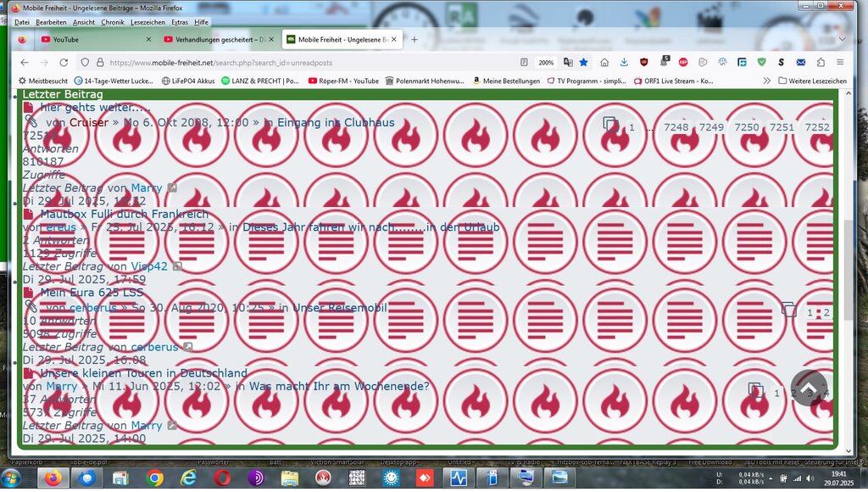
Task: Open forum Eingang ins Clubhaus
Action: 336,122
